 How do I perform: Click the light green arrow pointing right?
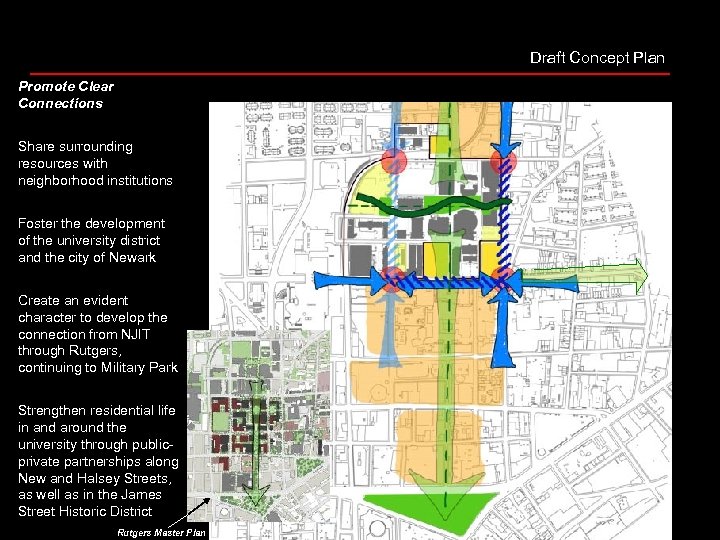coord(585,276)
